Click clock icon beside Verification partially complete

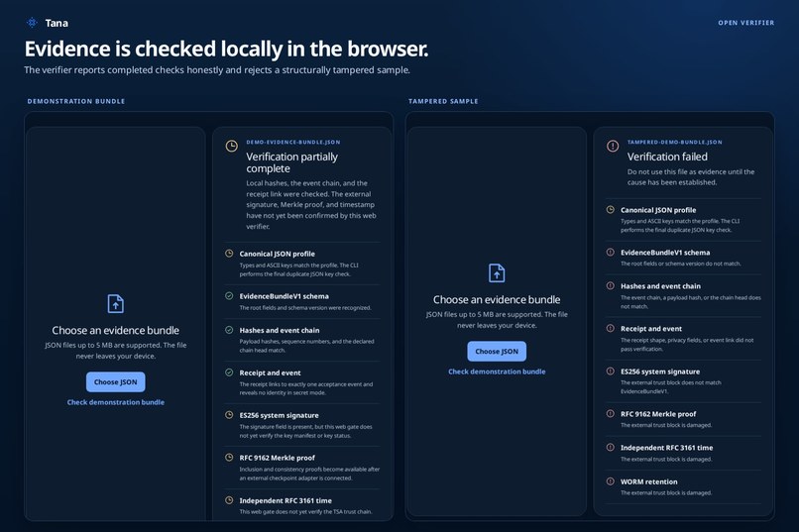click(x=231, y=147)
